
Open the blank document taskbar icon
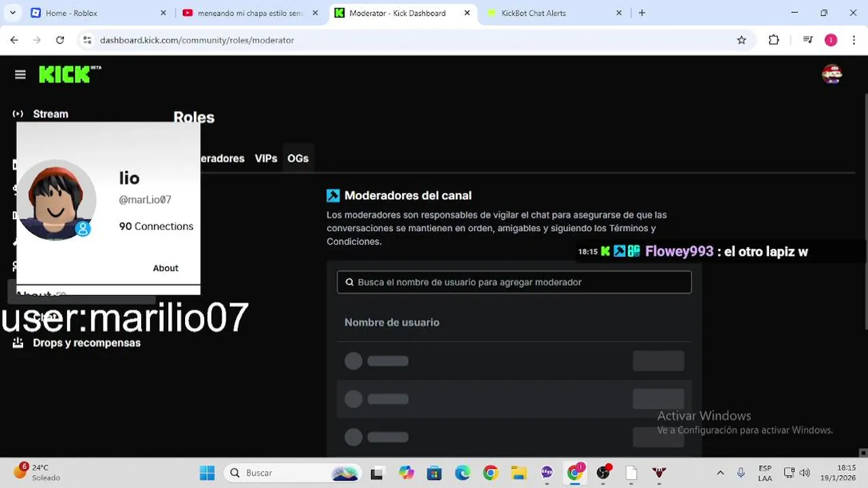point(631,473)
